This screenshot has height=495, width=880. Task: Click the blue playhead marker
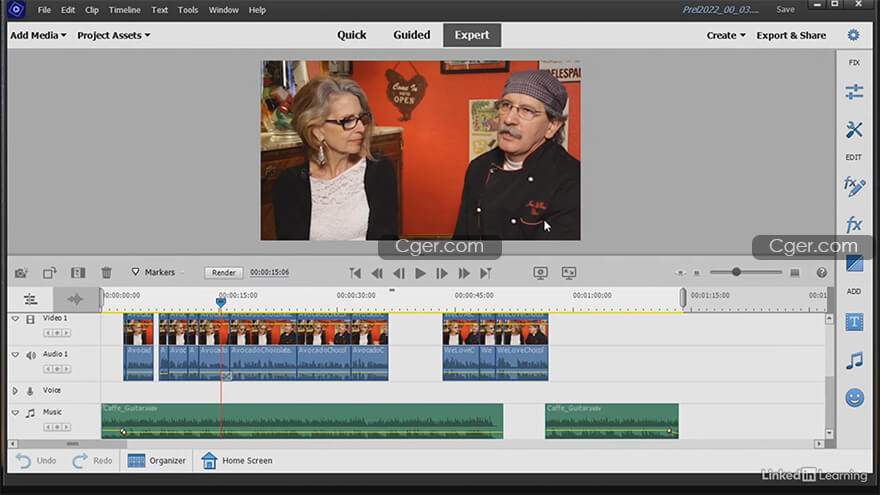point(221,302)
